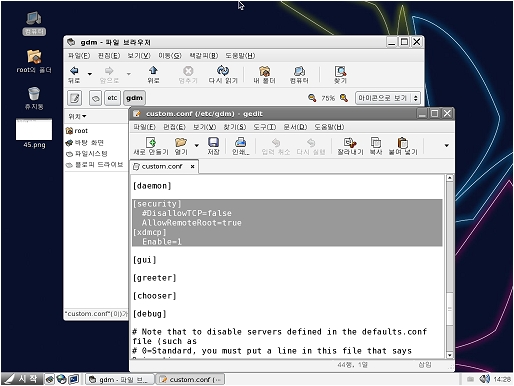
Task: Open Documents menu in gedit
Action: [295, 127]
